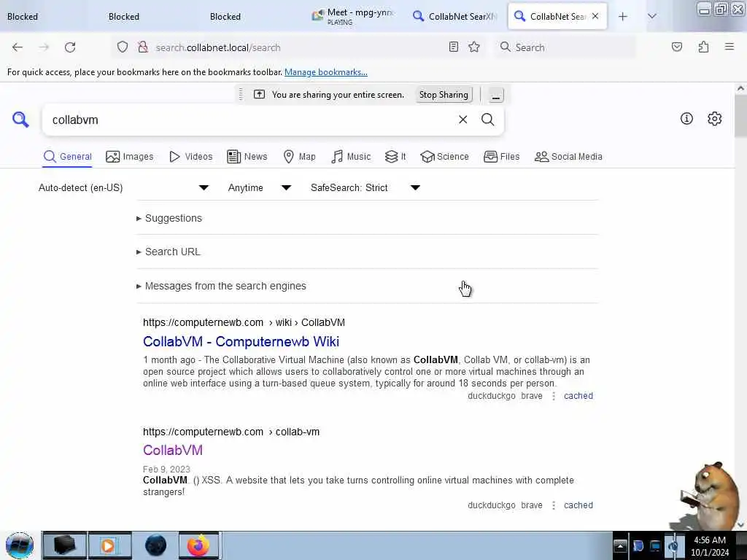Viewport: 747px width, 560px height.
Task: Open the Windows Start button
Action: [20, 545]
